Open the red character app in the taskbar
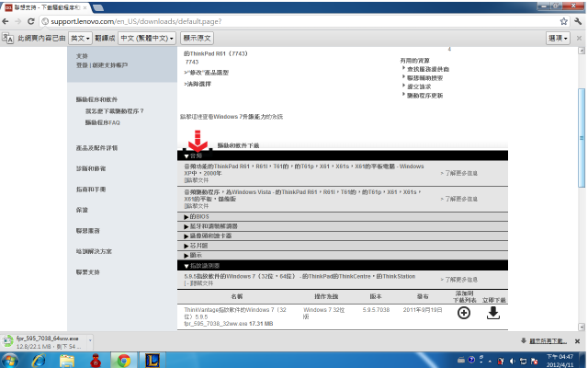 pyautogui.click(x=96, y=361)
